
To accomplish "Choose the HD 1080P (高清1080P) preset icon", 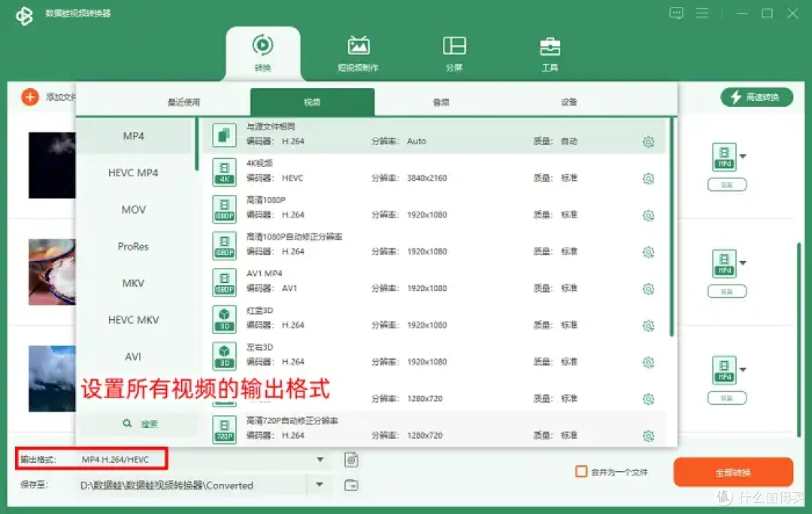I will coord(224,208).
